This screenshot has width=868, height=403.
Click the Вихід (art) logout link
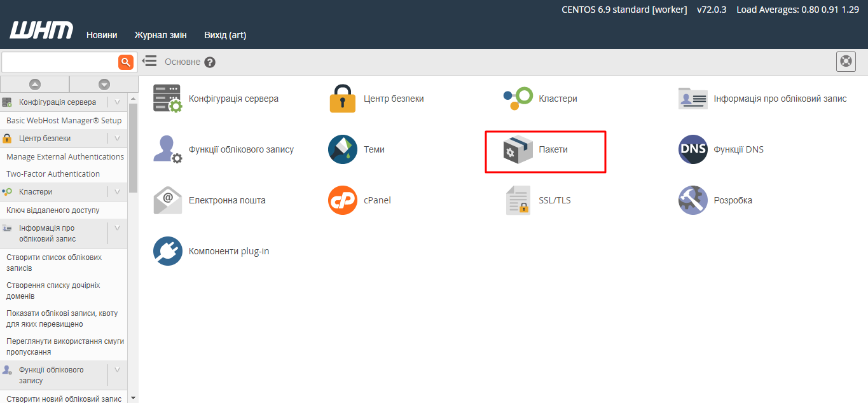[225, 35]
